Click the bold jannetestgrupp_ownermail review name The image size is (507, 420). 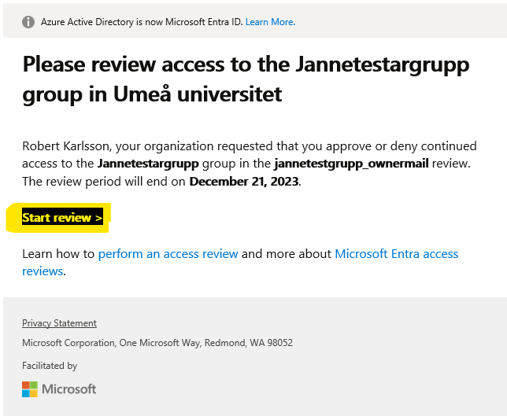(x=351, y=164)
